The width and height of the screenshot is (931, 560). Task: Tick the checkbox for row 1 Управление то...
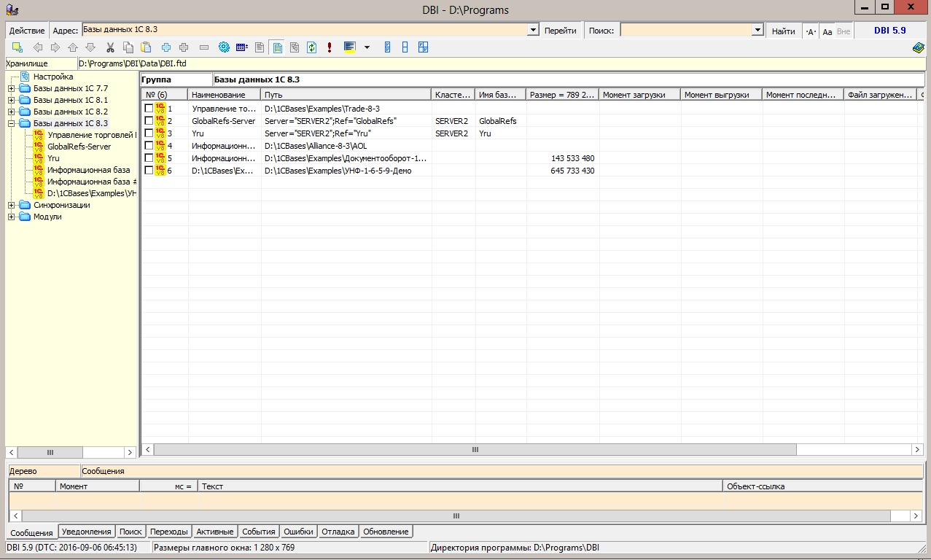click(149, 108)
